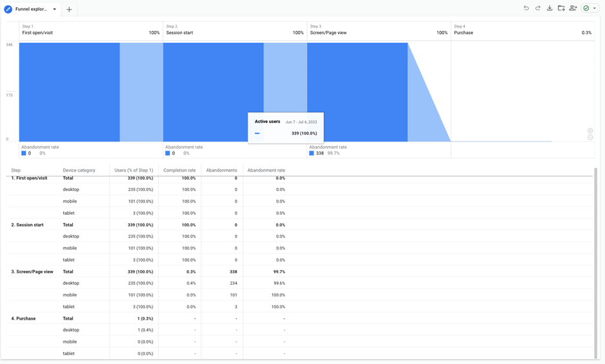The height and width of the screenshot is (364, 605).
Task: Click the green checkmark status icon
Action: (x=586, y=8)
